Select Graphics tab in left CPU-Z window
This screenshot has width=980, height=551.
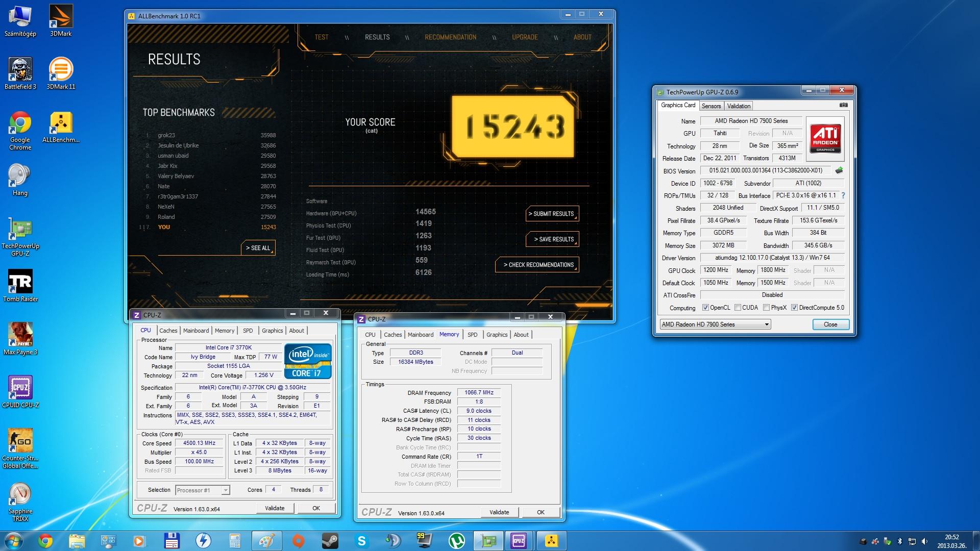tap(272, 331)
